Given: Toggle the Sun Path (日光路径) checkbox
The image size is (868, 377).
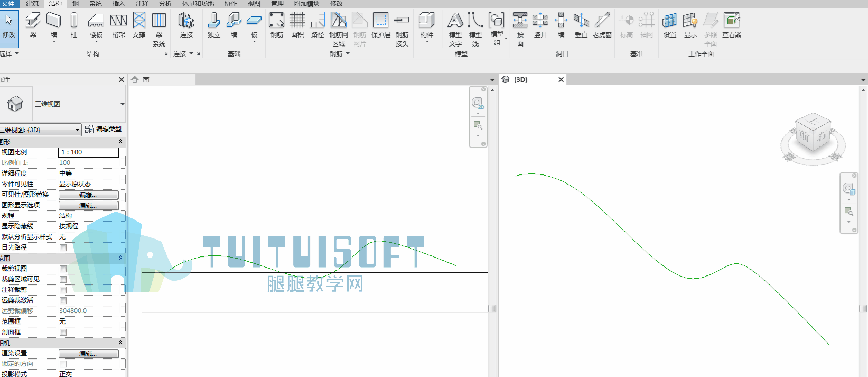Looking at the screenshot, I should 63,247.
